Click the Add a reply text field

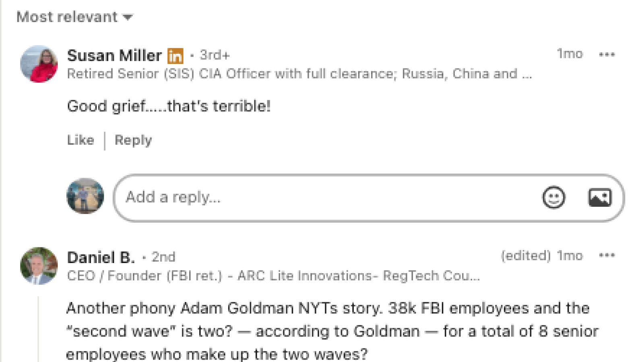pos(322,197)
